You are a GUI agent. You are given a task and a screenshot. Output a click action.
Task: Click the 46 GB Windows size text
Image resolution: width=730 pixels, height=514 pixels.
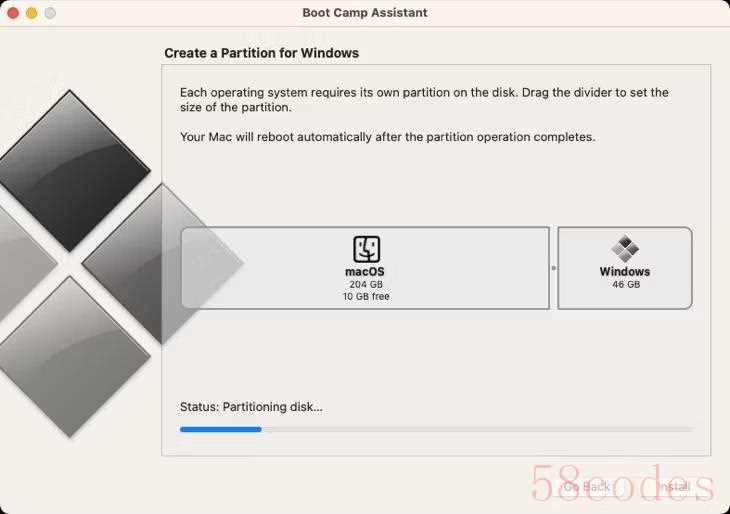pyautogui.click(x=626, y=284)
